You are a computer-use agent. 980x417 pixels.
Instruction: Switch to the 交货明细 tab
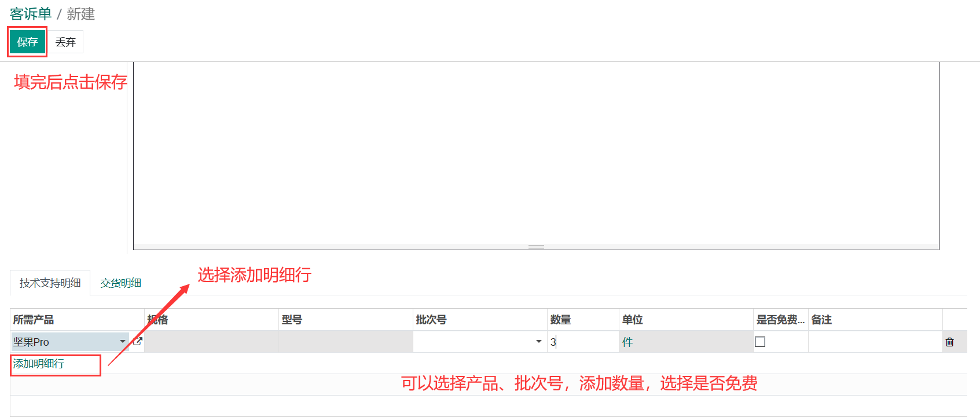coord(120,283)
